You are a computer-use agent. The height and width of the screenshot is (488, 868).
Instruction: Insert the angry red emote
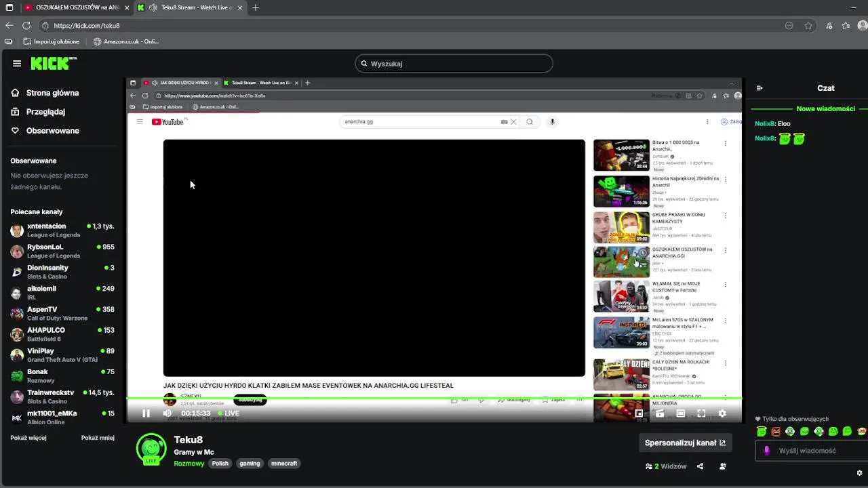click(776, 431)
